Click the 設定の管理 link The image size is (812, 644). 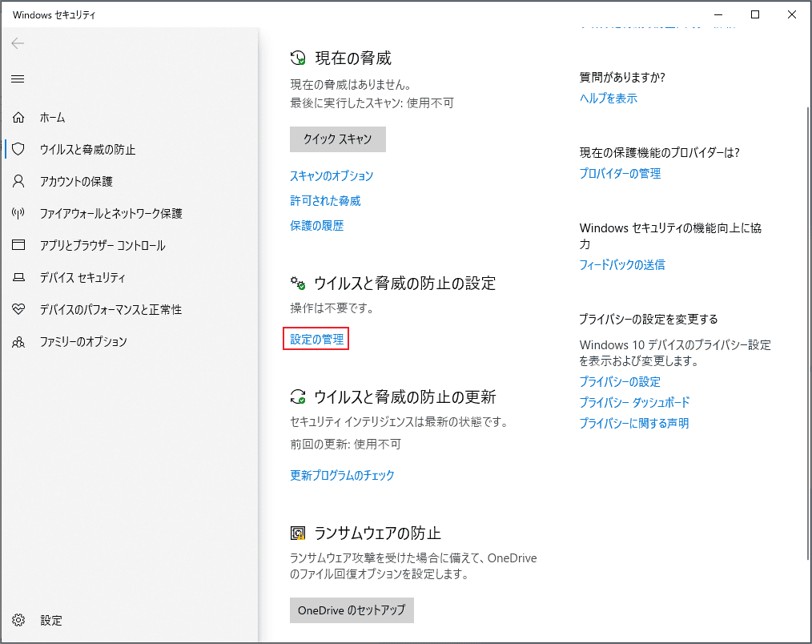[x=317, y=340]
